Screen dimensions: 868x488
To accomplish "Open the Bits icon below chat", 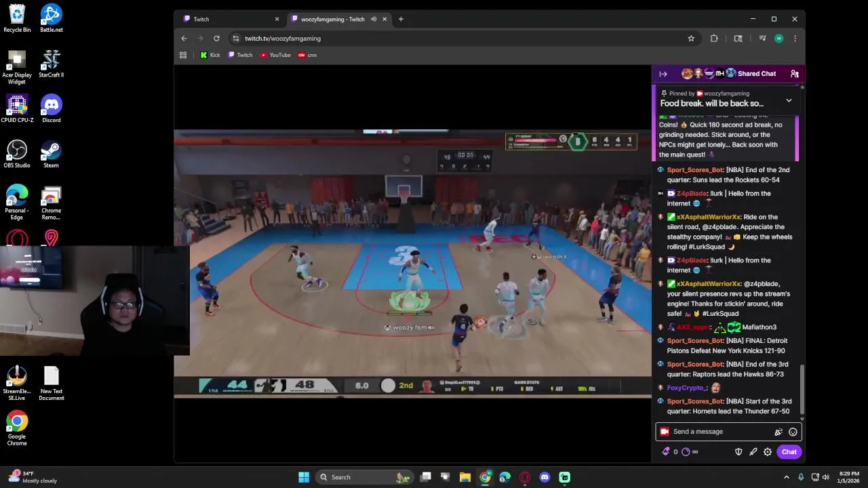I will 666,451.
